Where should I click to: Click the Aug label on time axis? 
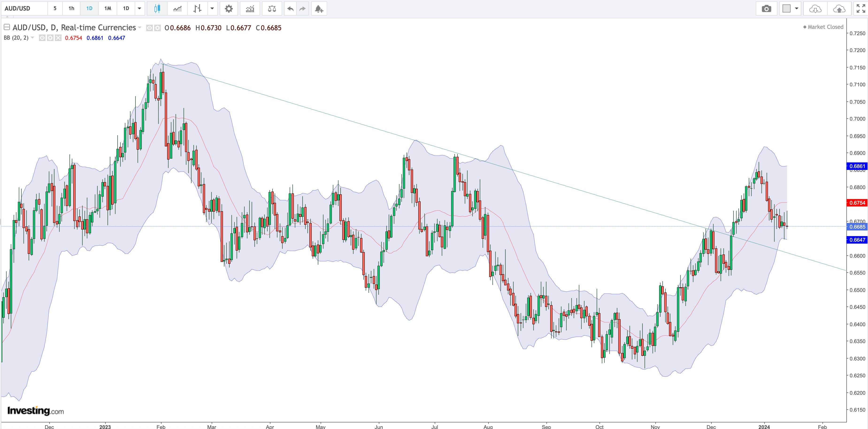coord(488,426)
